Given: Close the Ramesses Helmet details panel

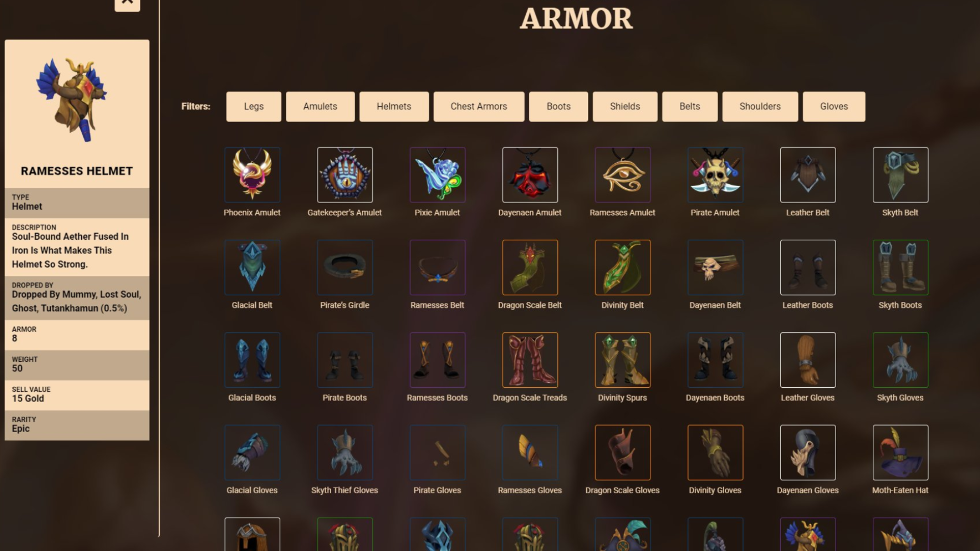Looking at the screenshot, I should pyautogui.click(x=127, y=3).
